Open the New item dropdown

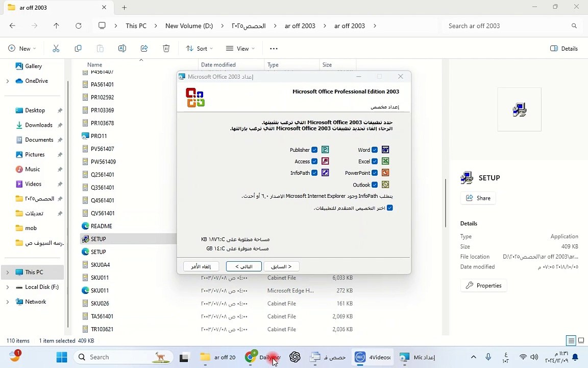[22, 49]
